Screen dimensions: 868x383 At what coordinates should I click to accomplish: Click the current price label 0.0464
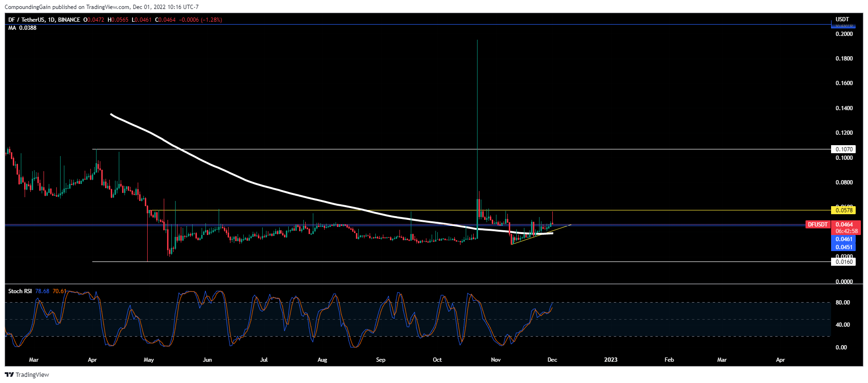click(844, 225)
